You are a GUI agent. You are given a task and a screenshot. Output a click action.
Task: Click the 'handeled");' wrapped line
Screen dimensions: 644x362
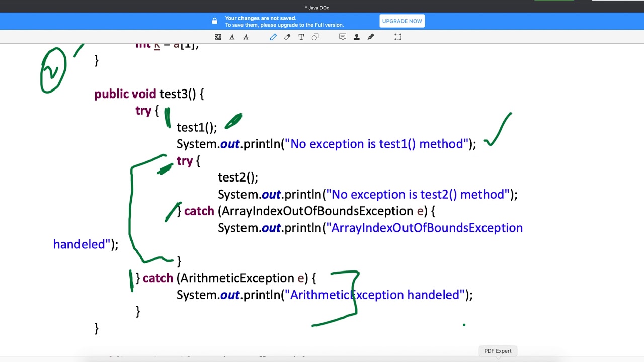(x=86, y=245)
